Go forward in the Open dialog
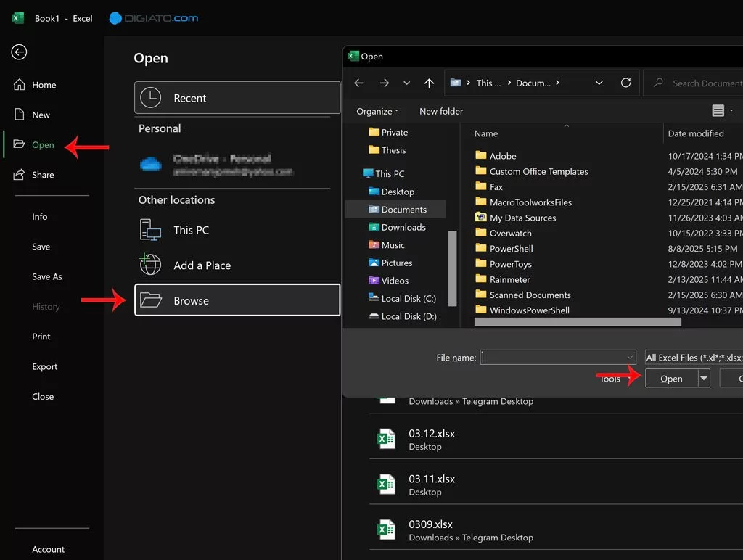Image resolution: width=743 pixels, height=560 pixels. point(385,83)
